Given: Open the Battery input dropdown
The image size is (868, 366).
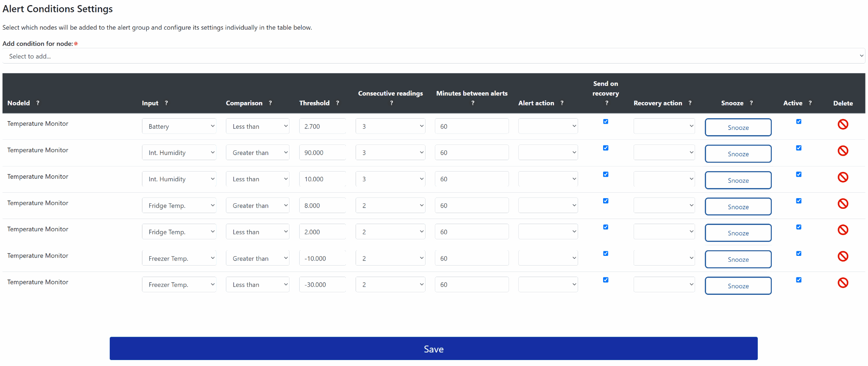Looking at the screenshot, I should tap(179, 126).
